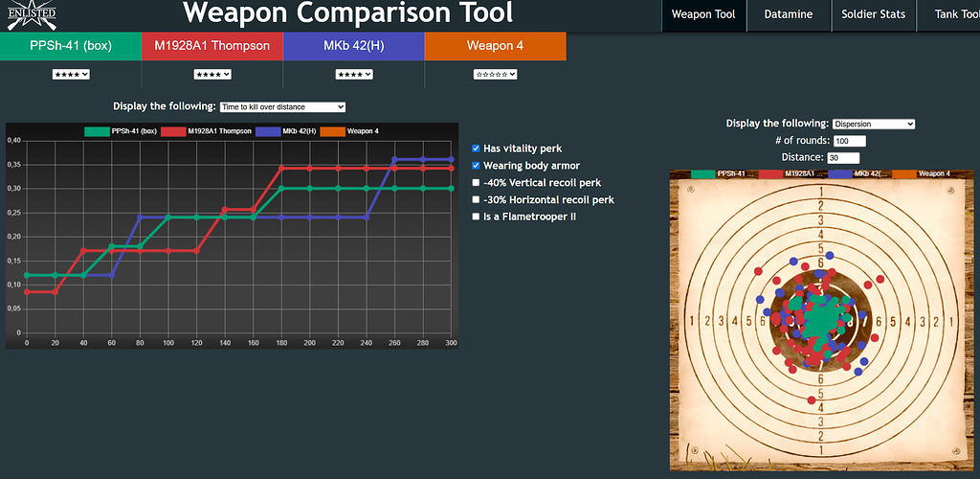
Task: Switch to the Datamine tab
Action: (x=789, y=15)
